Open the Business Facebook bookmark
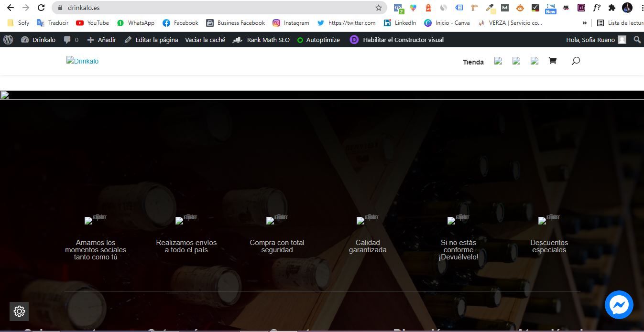This screenshot has width=644, height=332. tap(235, 22)
